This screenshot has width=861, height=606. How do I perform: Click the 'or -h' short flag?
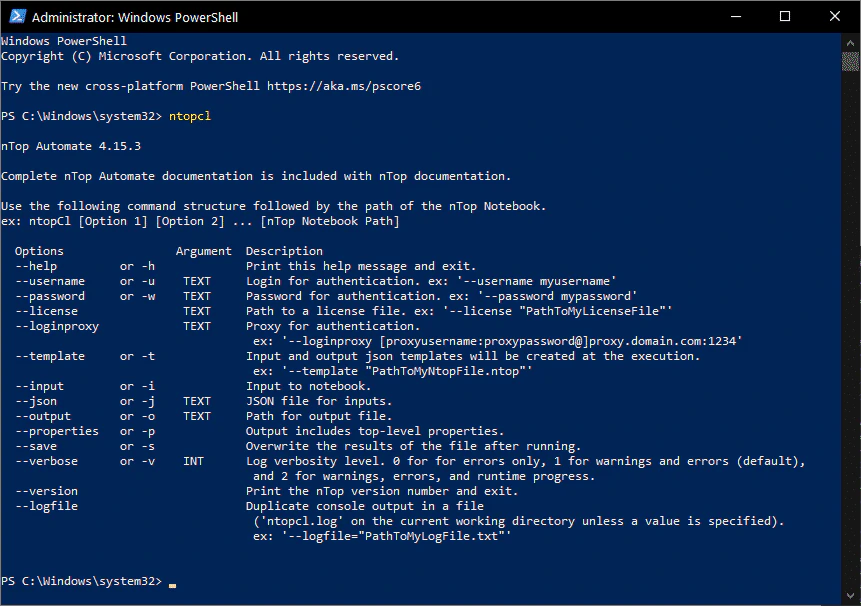pos(137,266)
